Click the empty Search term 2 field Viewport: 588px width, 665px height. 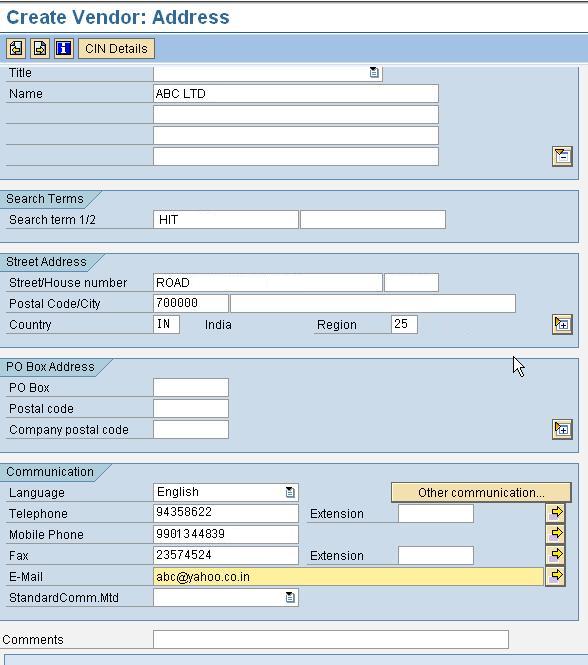(373, 219)
